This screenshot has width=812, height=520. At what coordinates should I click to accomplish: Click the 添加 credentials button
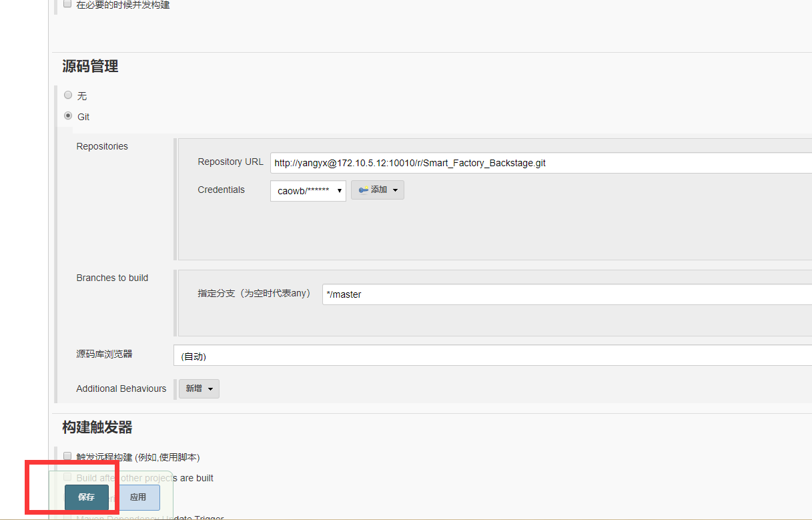(x=378, y=190)
